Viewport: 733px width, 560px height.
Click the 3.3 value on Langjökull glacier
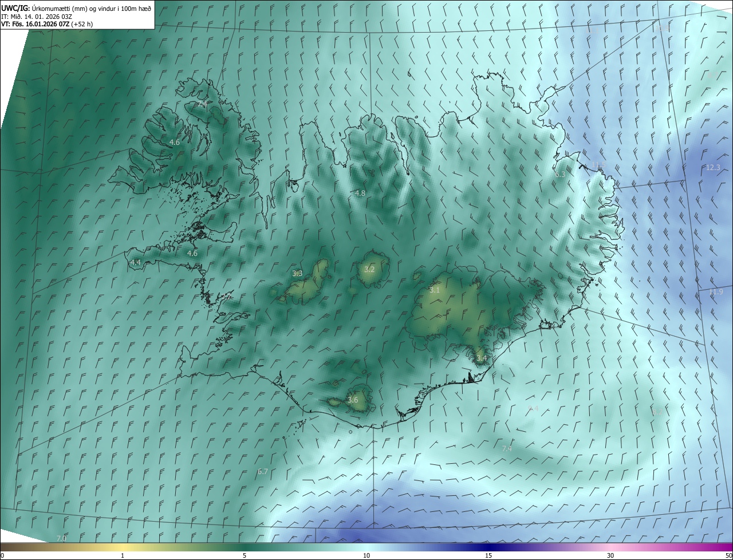point(297,274)
